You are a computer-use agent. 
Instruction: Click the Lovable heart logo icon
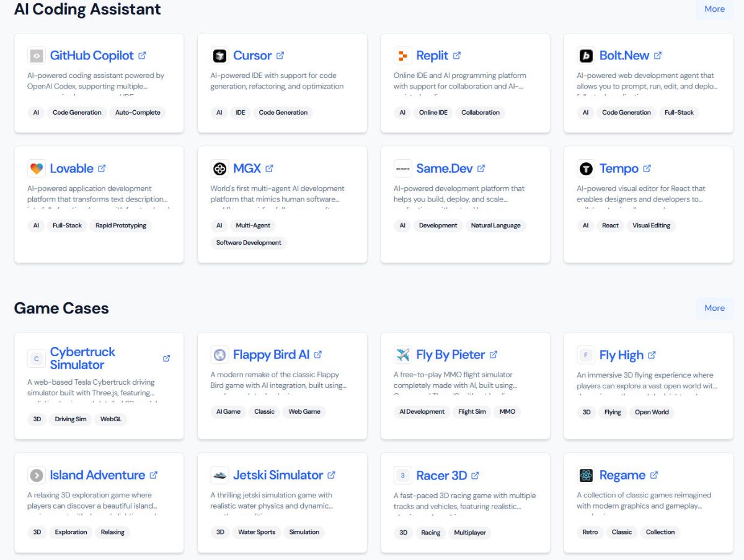coord(37,168)
